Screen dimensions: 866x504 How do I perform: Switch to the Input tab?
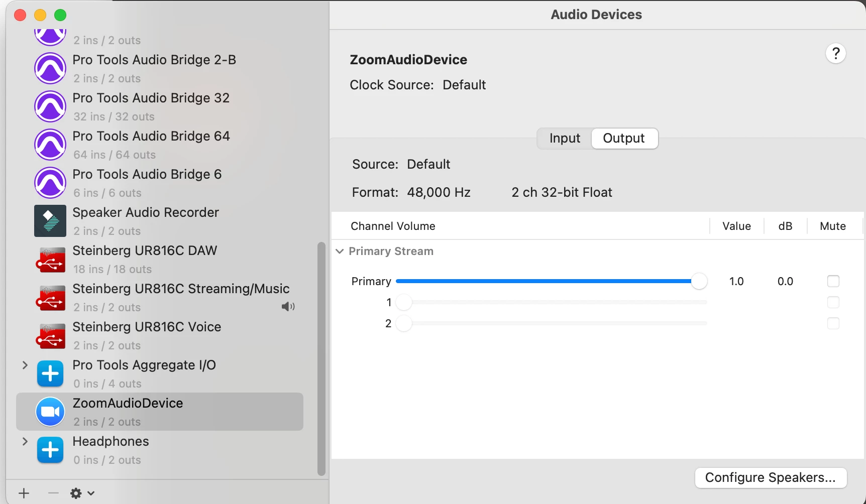point(565,139)
